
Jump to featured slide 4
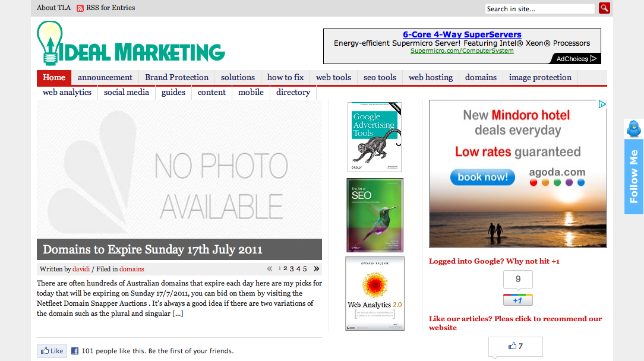click(298, 268)
